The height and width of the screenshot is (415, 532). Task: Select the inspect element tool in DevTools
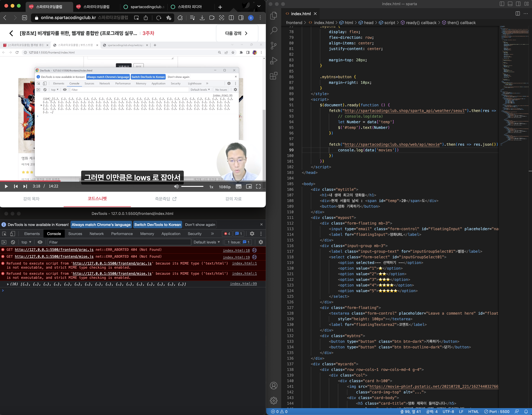coord(4,234)
